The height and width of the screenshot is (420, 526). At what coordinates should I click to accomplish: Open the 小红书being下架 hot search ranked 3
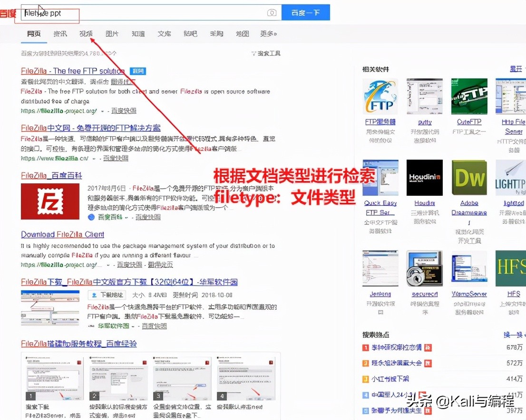click(390, 379)
